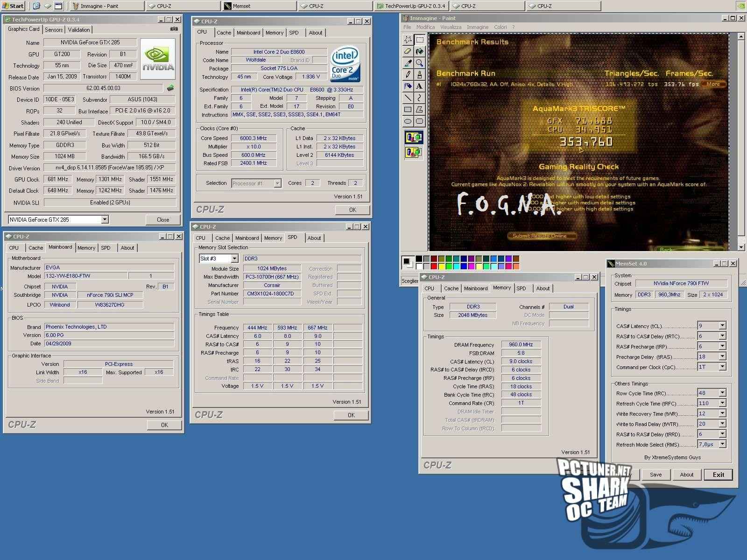Pick the Polygon shape tool

(x=419, y=110)
